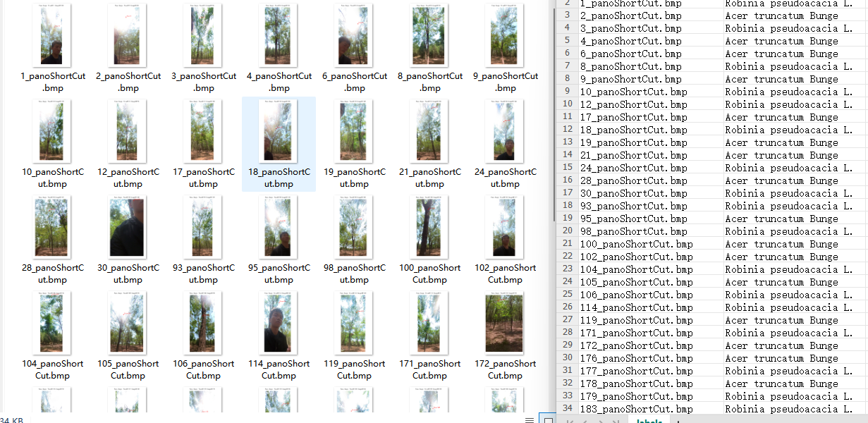Select spreadsheet row header 21
The image size is (868, 423).
click(567, 243)
